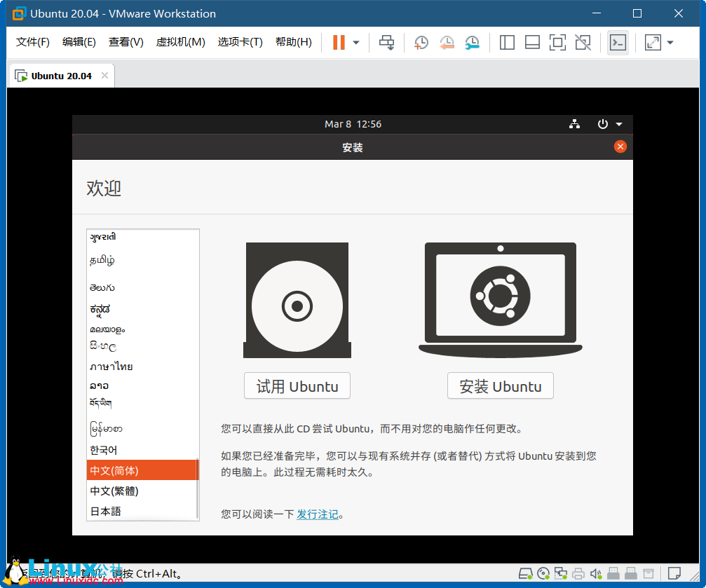Click the 安装 Ubuntu button
The width and height of the screenshot is (706, 588).
pyautogui.click(x=500, y=385)
